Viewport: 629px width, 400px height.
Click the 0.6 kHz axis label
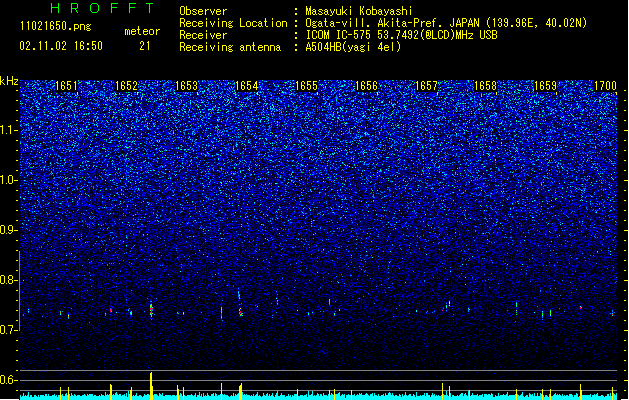9,380
